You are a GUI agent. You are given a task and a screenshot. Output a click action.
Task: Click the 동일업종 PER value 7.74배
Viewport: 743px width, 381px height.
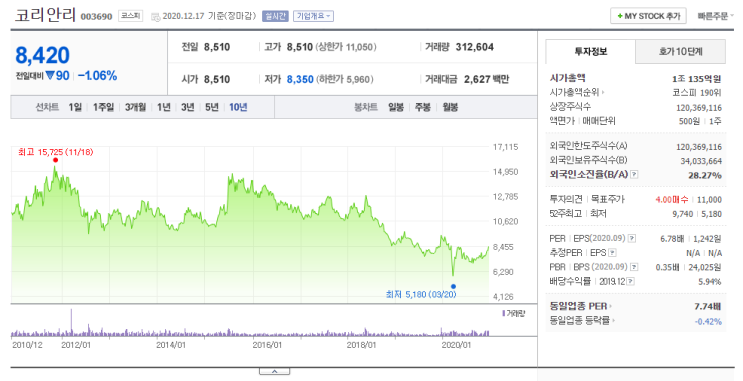point(708,306)
